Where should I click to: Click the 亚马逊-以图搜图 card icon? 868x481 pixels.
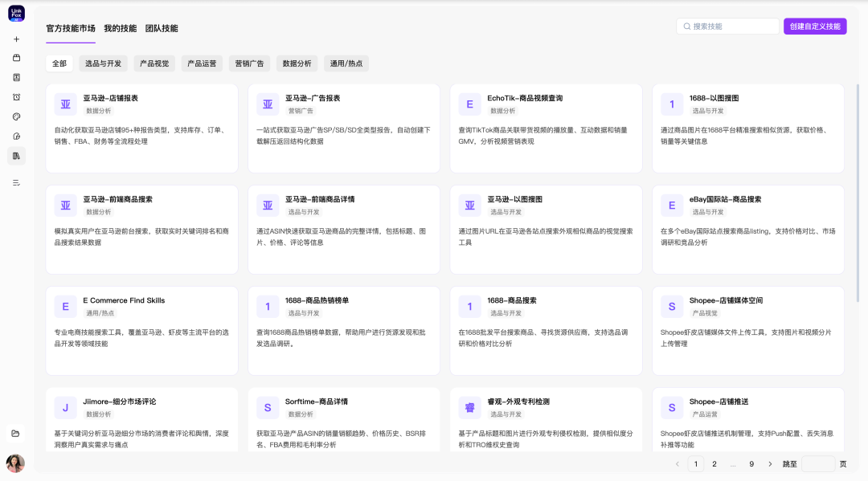click(469, 206)
